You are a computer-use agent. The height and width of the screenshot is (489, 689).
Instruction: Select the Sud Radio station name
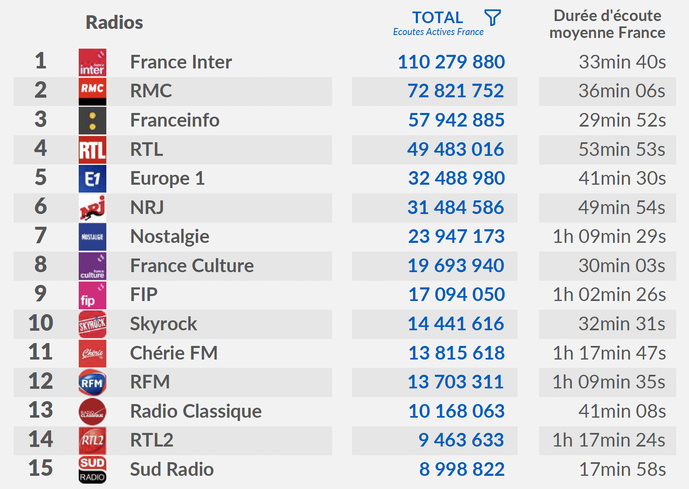coord(172,469)
